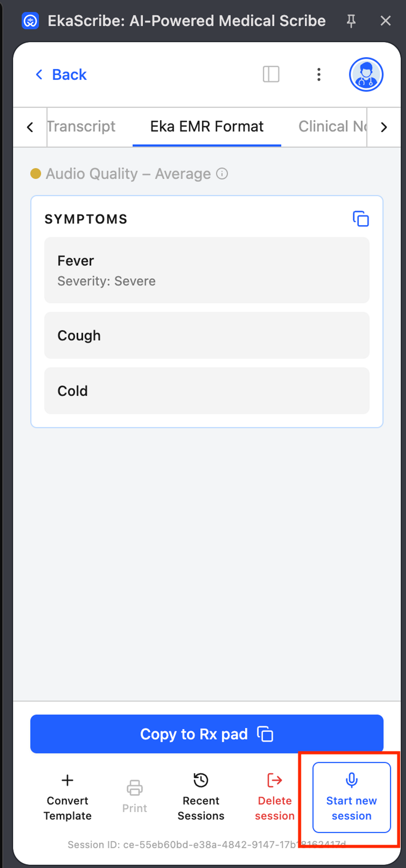Click the EkaScribe logo icon
Screen dimensions: 406x868
pos(30,21)
